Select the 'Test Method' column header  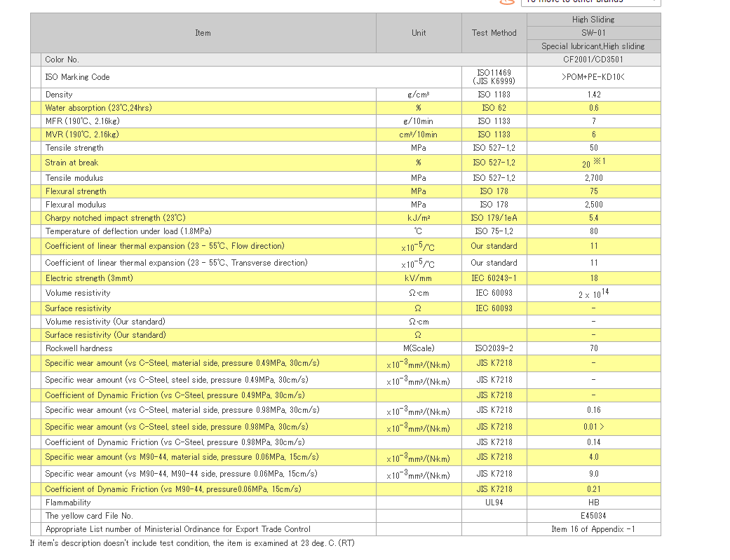click(x=494, y=33)
